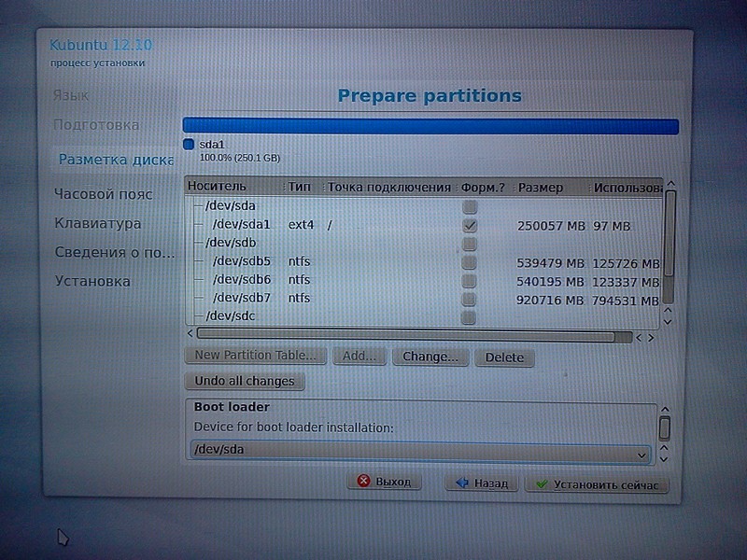Screen dimensions: 747x560
Task: Select the /dev/sdb5 ntfs partition
Action: pyautogui.click(x=423, y=262)
